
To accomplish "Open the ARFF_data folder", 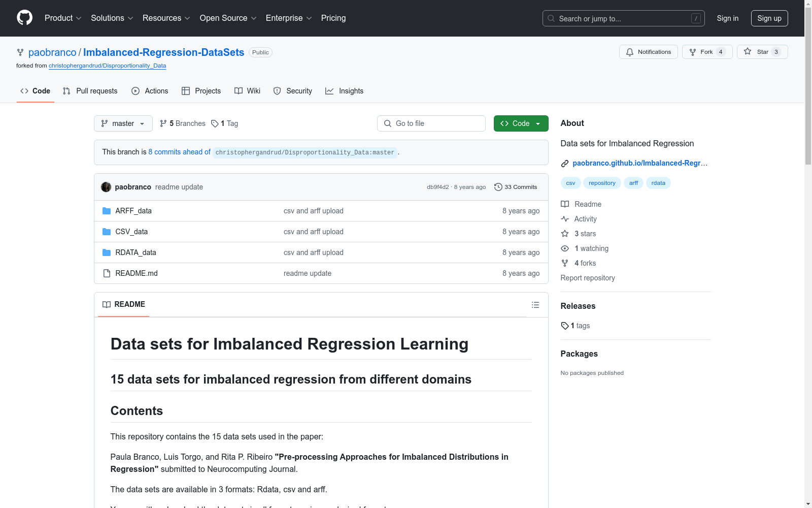I will (x=133, y=211).
